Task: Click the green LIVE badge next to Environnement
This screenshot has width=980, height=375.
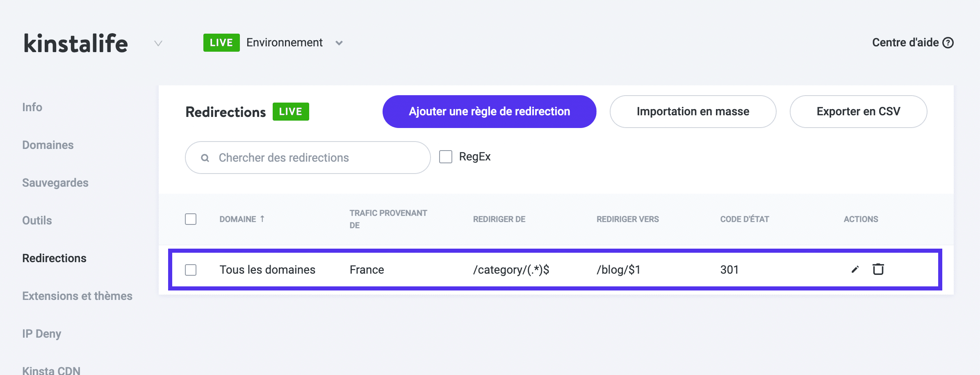Action: tap(221, 42)
